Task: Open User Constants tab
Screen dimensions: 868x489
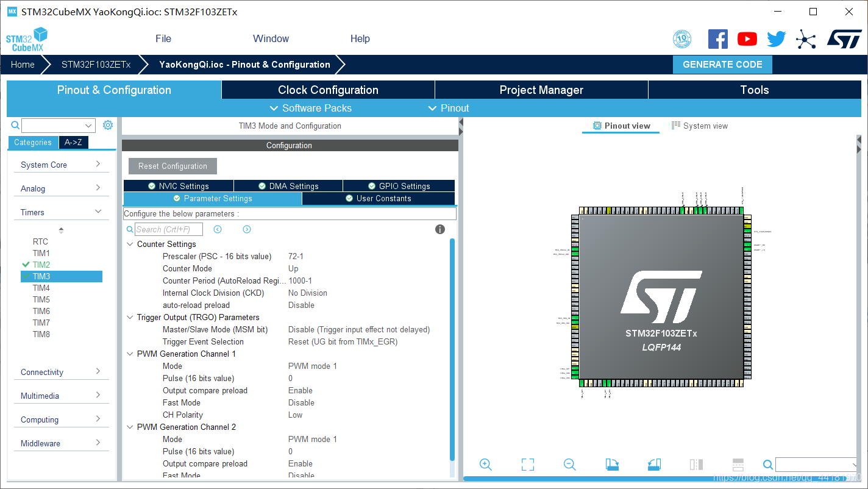Action: [x=379, y=198]
